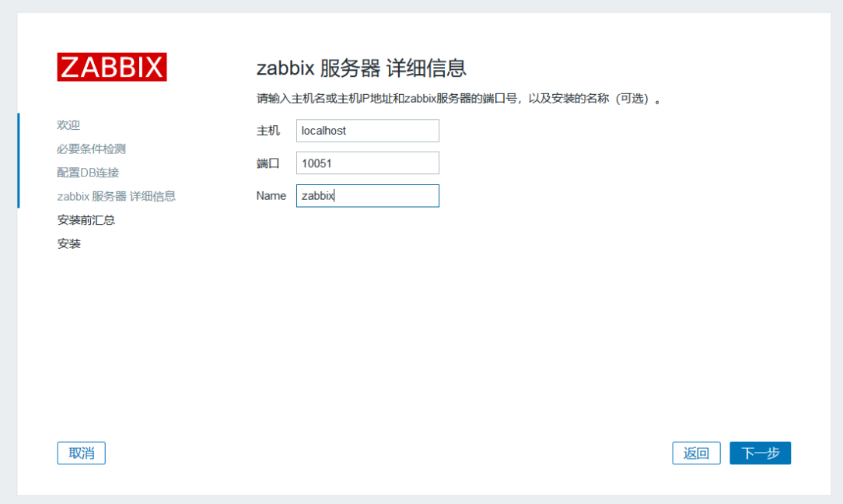Focus the 主机 field containing localhost
Viewport: 843px width, 504px height.
(368, 131)
